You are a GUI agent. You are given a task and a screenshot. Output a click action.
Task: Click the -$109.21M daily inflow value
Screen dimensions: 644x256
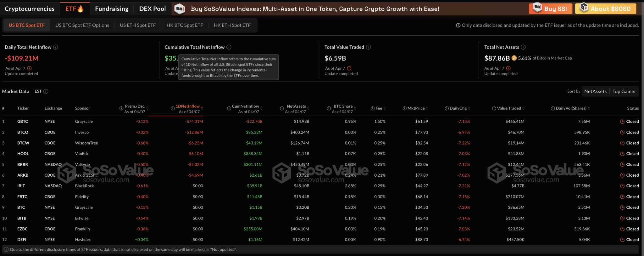(22, 58)
